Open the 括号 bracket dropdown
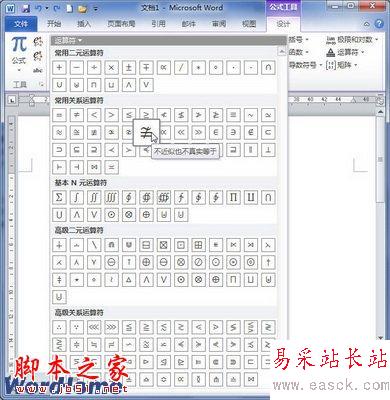This screenshot has height=400, width=390. point(298,40)
